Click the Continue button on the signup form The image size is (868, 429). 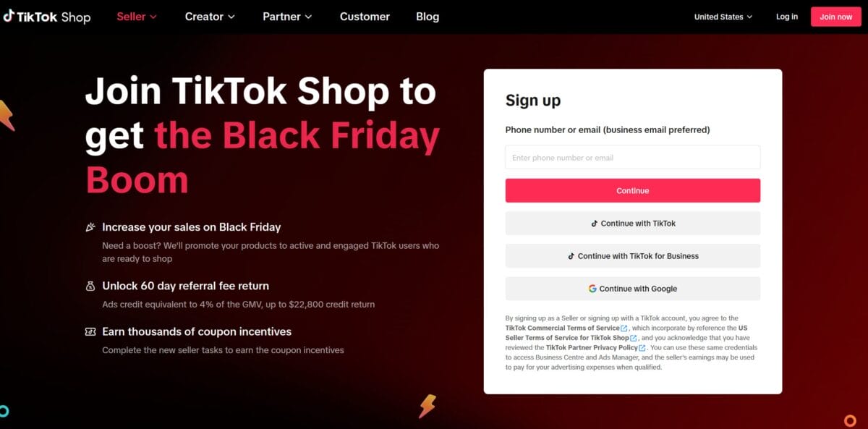[632, 190]
